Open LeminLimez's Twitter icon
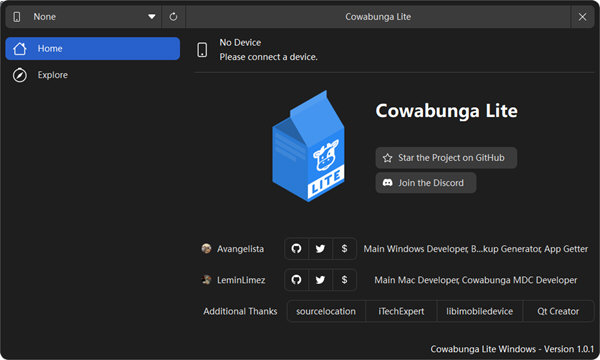Screen dimensions: 600x360 320,280
